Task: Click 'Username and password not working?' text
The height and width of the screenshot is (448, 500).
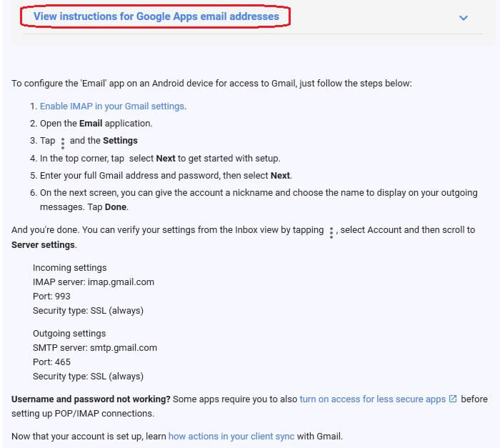Action: point(91,399)
